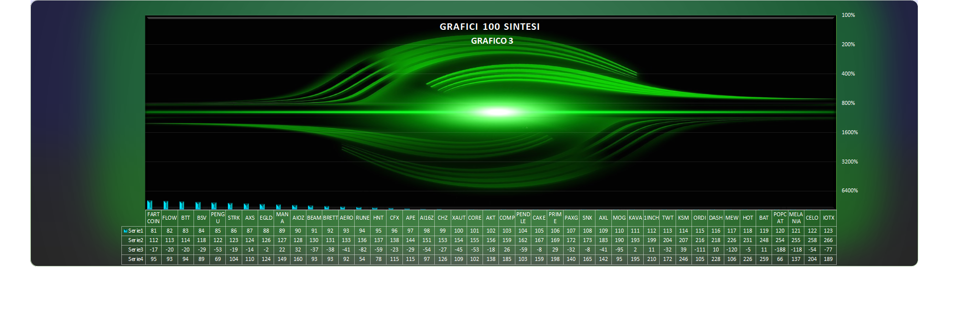This screenshot has height=335, width=980.
Task: Click the Serie1 cyan legend key icon
Action: tap(125, 231)
